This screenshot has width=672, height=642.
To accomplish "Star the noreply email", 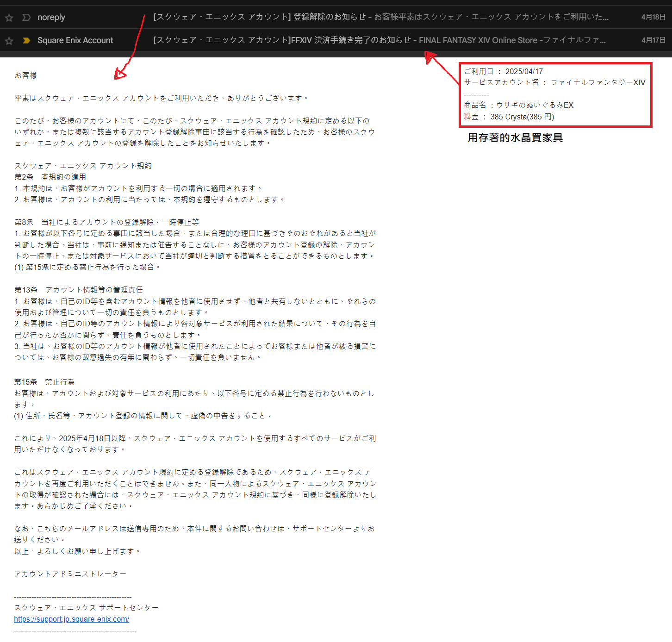I will pyautogui.click(x=9, y=18).
